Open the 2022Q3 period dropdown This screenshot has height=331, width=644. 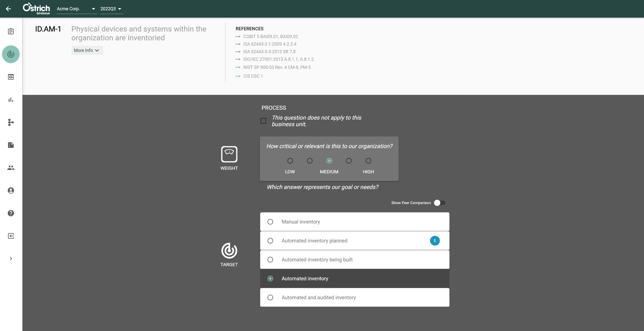point(111,9)
